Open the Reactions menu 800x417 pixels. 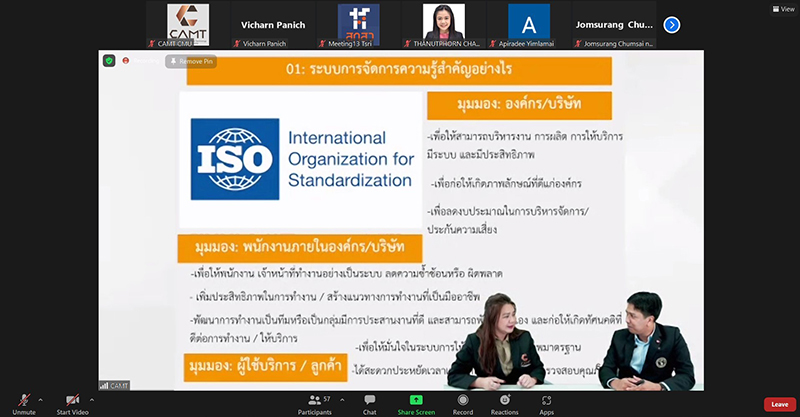coord(505,404)
